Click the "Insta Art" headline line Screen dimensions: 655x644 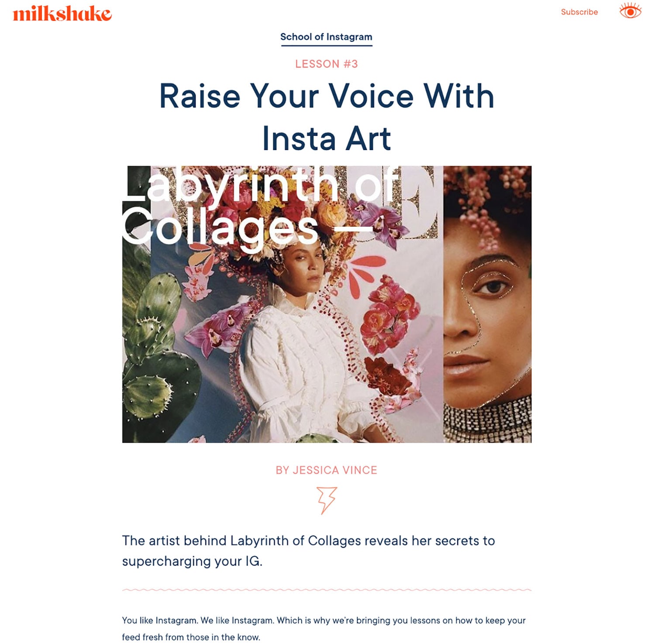pyautogui.click(x=327, y=139)
